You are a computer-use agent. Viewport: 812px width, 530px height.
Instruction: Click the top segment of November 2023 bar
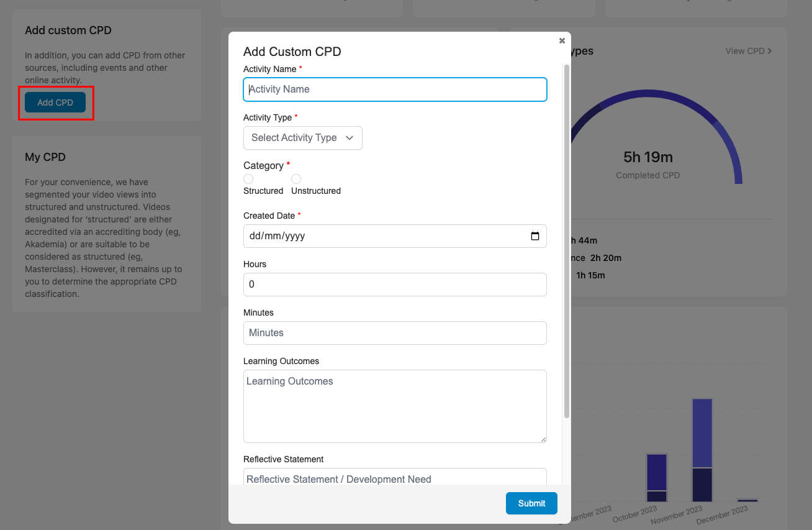(x=702, y=432)
